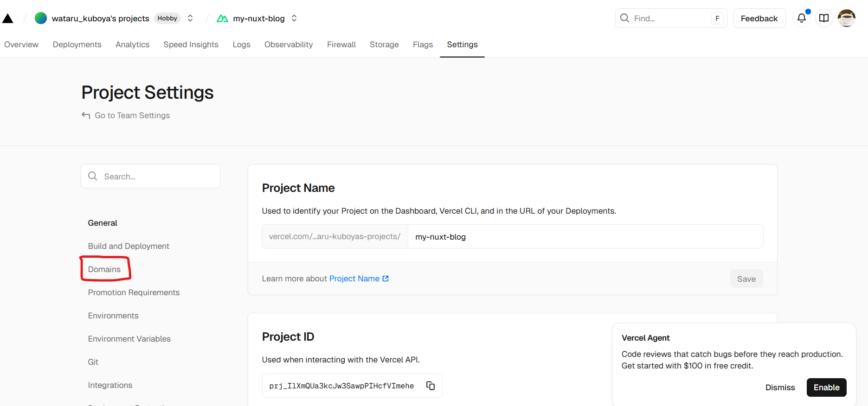Click the Vercel triangle logo
868x406 pixels.
8,19
